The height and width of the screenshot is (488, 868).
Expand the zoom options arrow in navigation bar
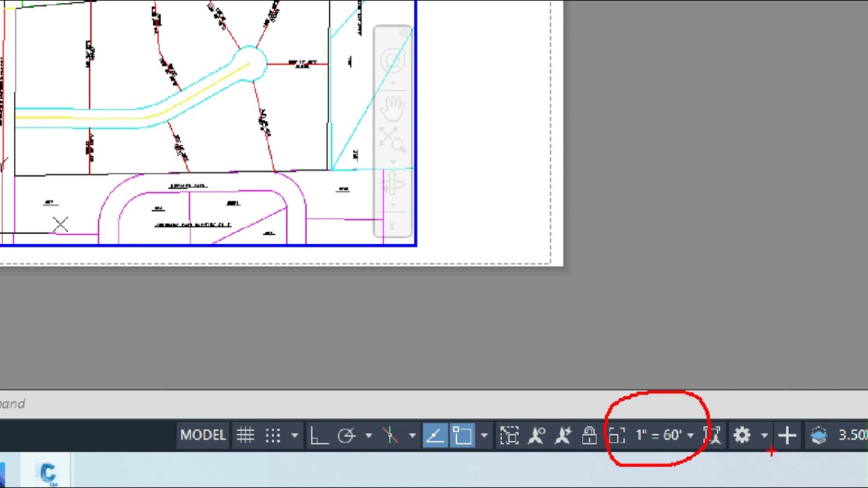click(x=393, y=162)
